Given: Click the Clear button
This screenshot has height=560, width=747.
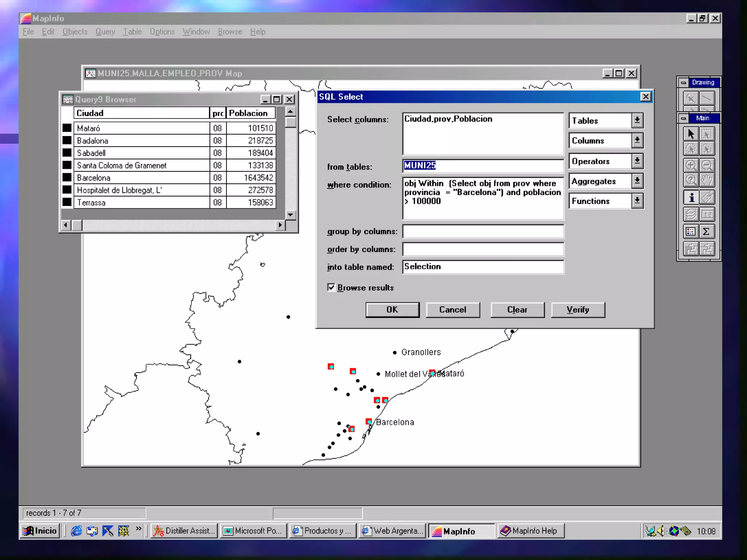Looking at the screenshot, I should click(x=517, y=310).
